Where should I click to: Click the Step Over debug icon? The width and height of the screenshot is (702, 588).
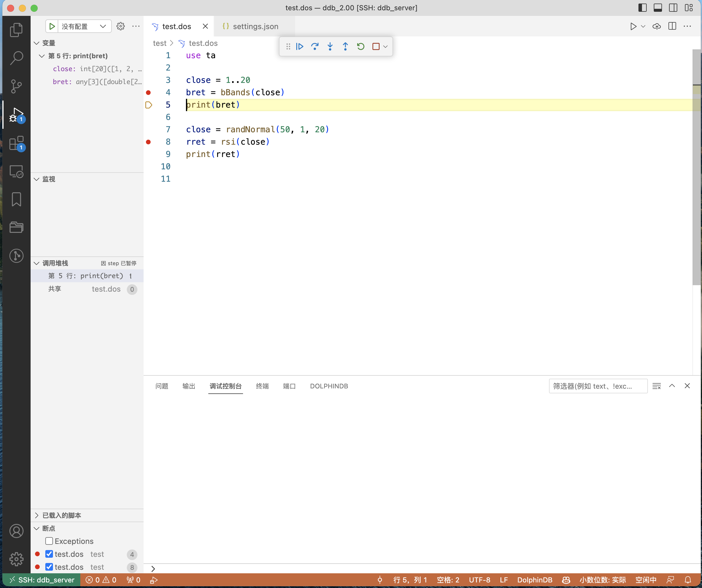tap(315, 46)
